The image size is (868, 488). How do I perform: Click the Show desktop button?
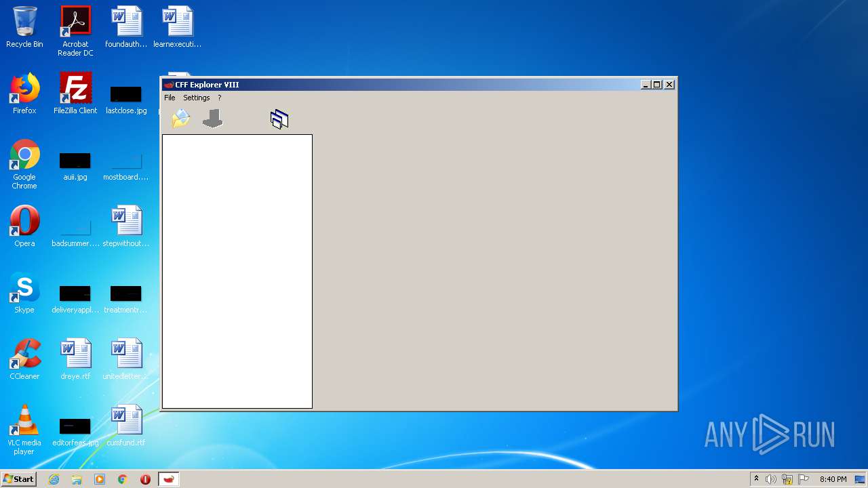point(861,479)
